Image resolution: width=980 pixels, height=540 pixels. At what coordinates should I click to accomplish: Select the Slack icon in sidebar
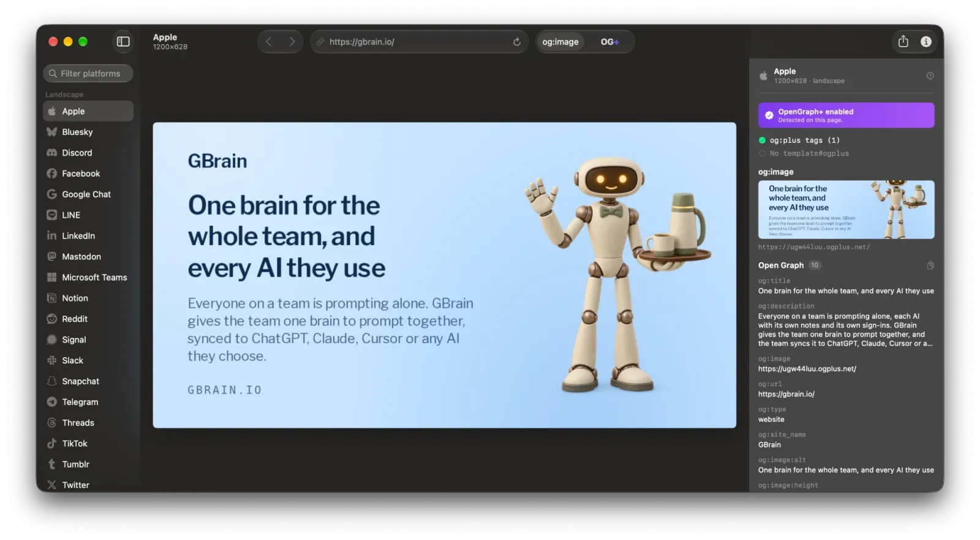52,360
